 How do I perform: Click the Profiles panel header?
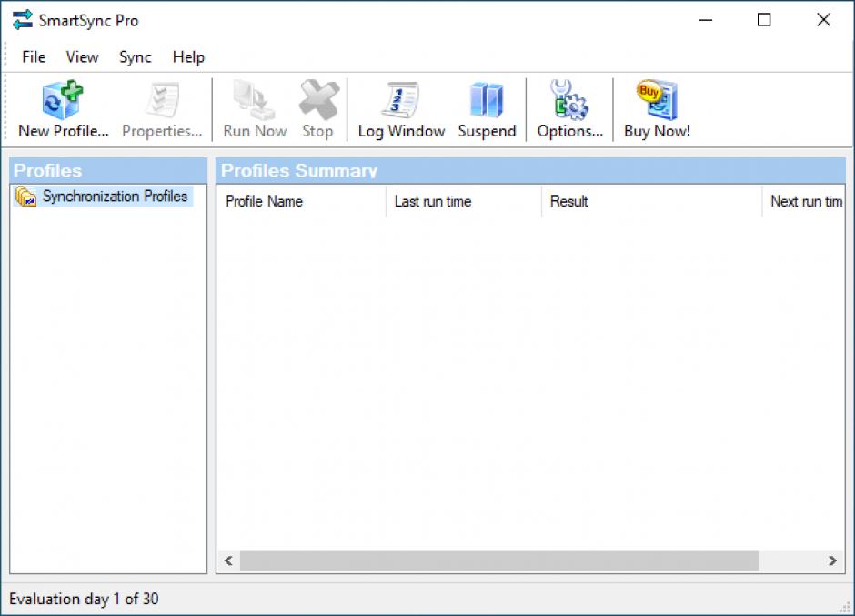click(x=108, y=171)
